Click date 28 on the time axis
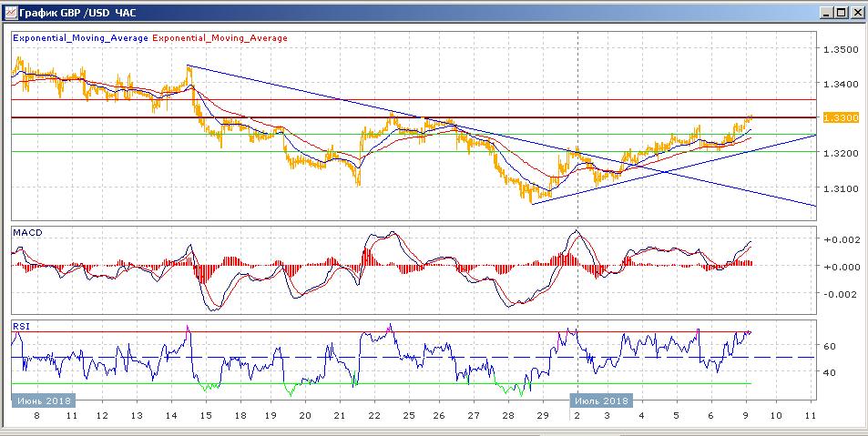 tap(508, 415)
